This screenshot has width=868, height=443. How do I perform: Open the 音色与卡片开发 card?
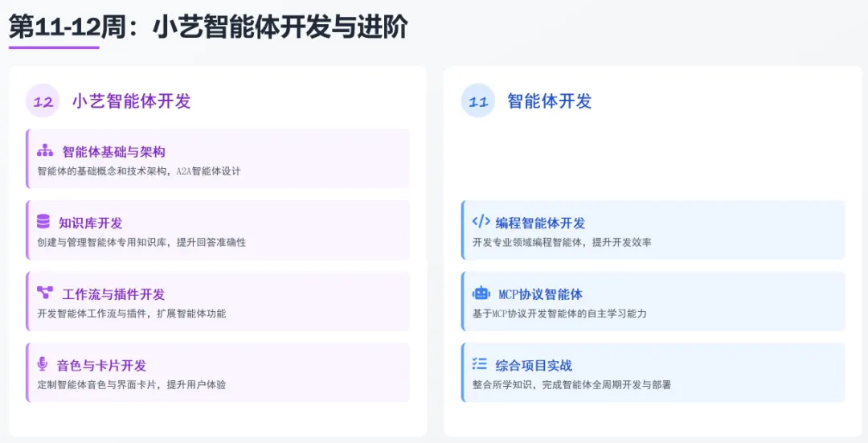click(x=218, y=372)
